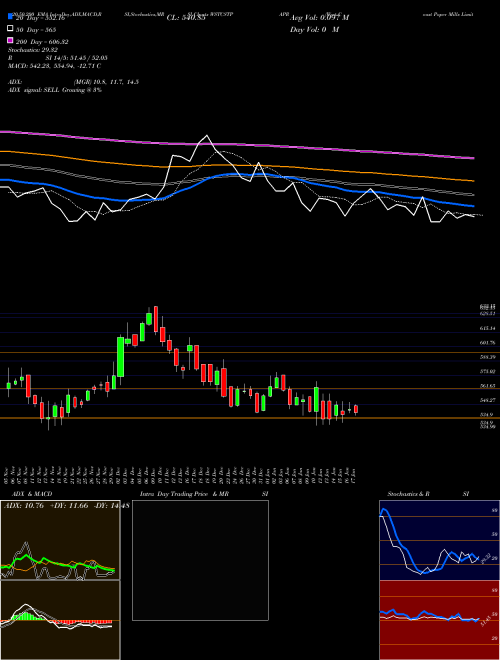
Task: Click the 588.39 price axis label
Action: click(x=487, y=357)
